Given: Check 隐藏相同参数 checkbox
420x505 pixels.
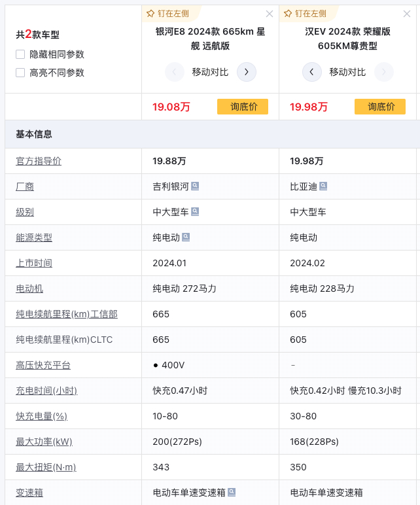Looking at the screenshot, I should click(x=20, y=54).
